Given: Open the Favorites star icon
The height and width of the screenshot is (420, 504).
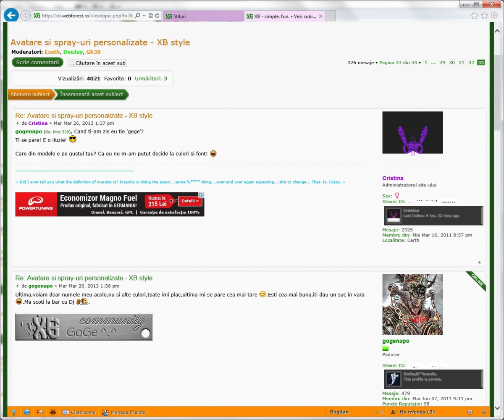Looking at the screenshot, I should (x=484, y=16).
